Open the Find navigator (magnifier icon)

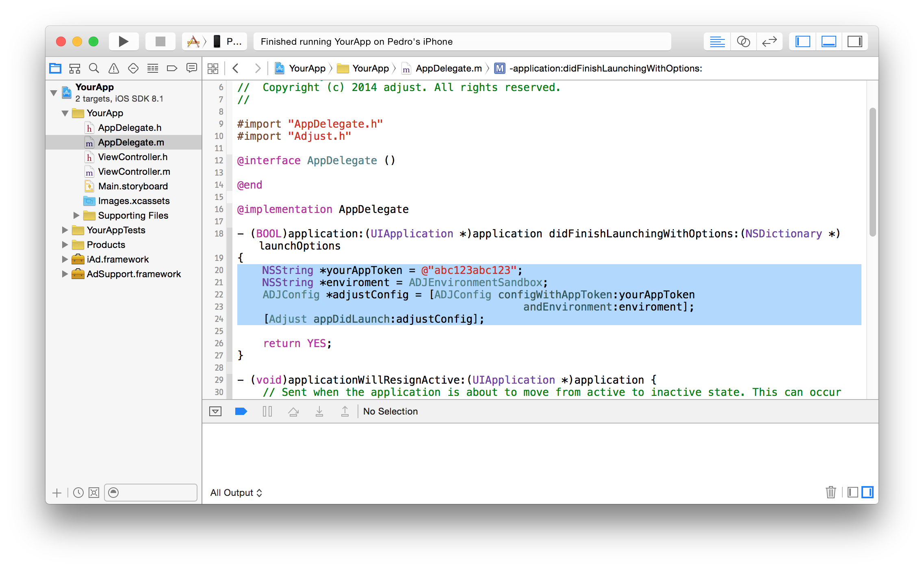pos(94,68)
